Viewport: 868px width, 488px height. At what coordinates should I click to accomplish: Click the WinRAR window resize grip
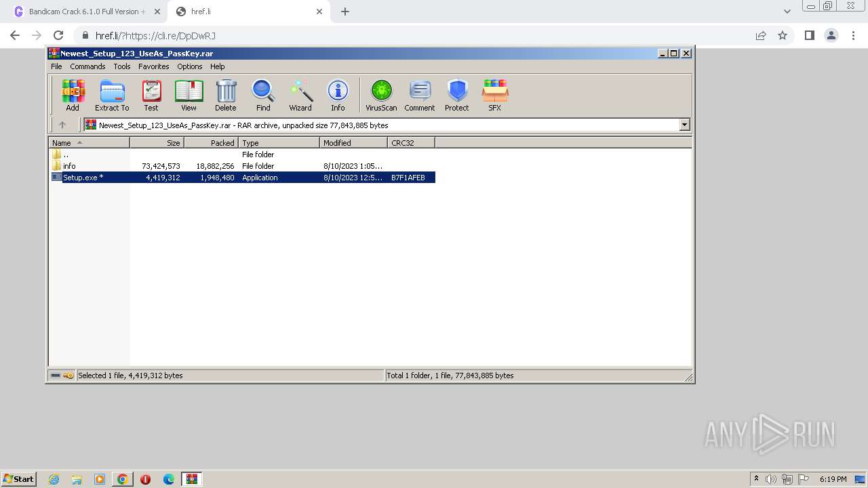coord(688,377)
